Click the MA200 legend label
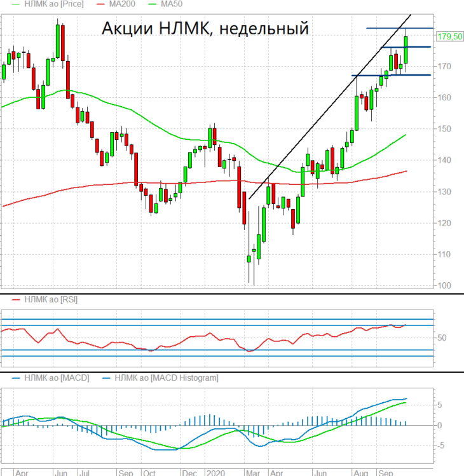This screenshot has height=476, width=464. click(122, 4)
